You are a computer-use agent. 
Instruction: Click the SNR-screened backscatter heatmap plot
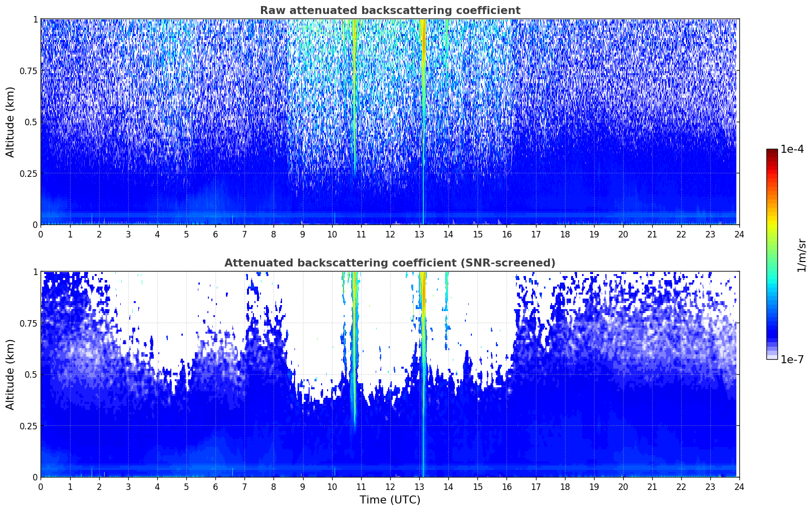(390, 374)
